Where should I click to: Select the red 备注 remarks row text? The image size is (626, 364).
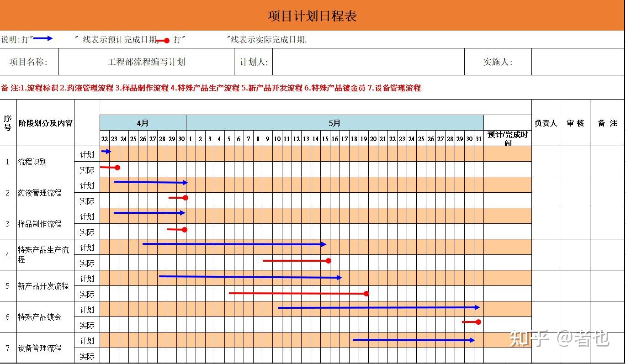211,88
